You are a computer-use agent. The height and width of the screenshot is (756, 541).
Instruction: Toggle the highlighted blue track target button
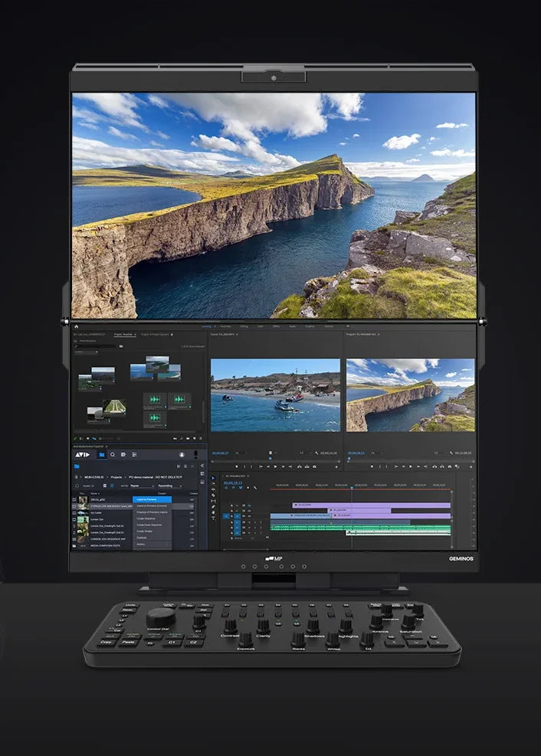[227, 516]
